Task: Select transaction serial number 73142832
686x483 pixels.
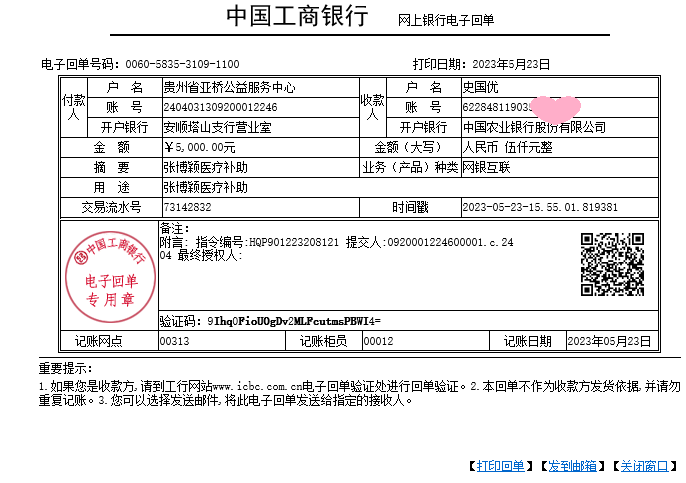Action: point(187,207)
